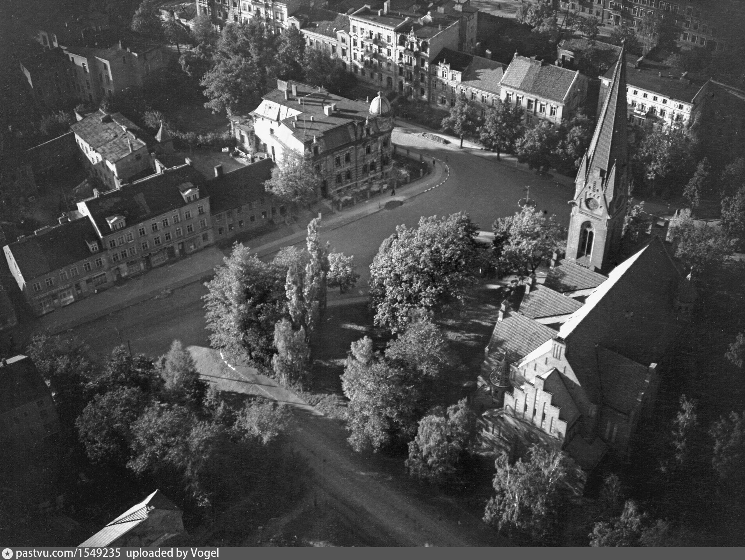Click the arched window of the church tower
Image resolution: width=745 pixels, height=560 pixels.
(586, 238)
